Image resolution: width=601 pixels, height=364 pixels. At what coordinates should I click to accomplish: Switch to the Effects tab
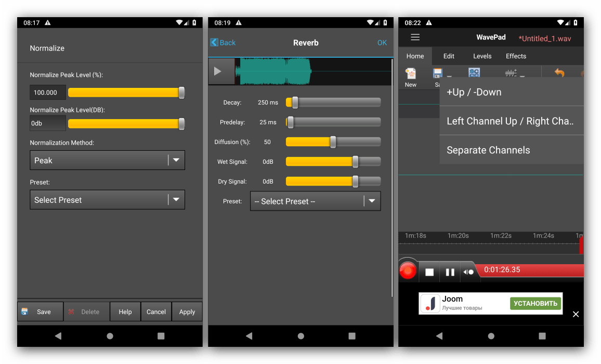(x=516, y=56)
